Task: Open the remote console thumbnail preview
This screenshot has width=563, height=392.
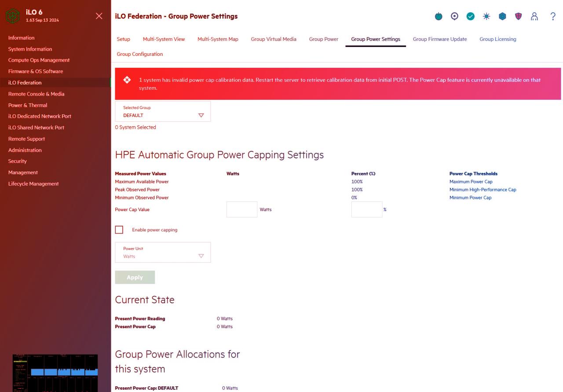Action: point(55,373)
